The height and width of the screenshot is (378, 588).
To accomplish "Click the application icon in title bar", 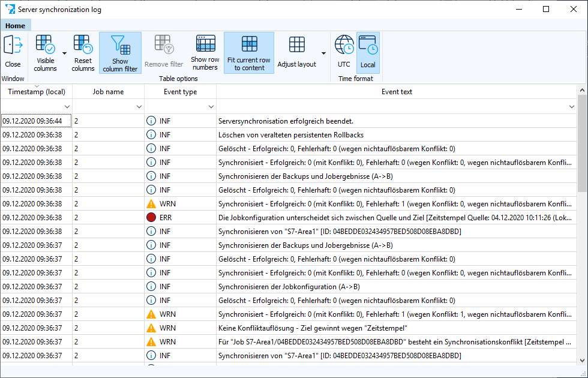I will (10, 10).
